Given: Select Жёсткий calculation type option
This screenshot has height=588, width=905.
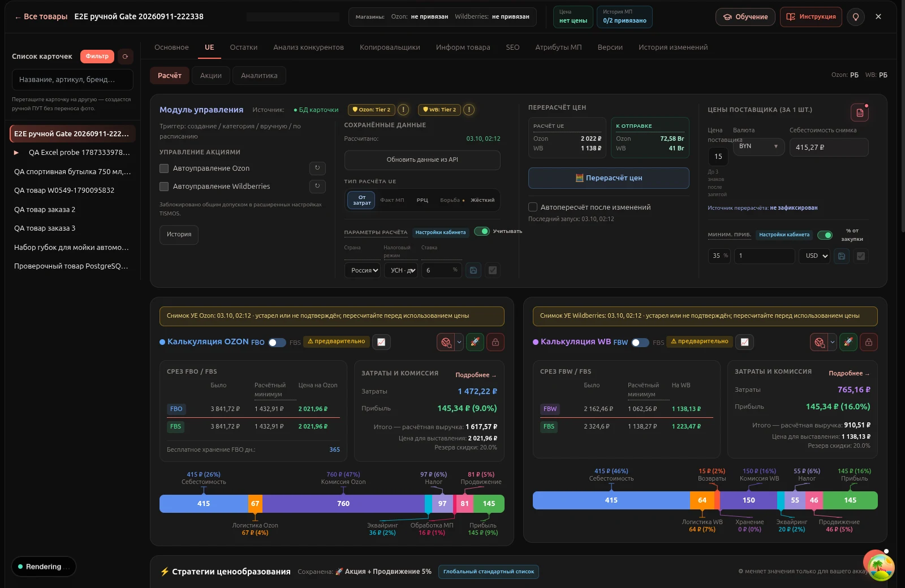Looking at the screenshot, I should click(x=482, y=200).
